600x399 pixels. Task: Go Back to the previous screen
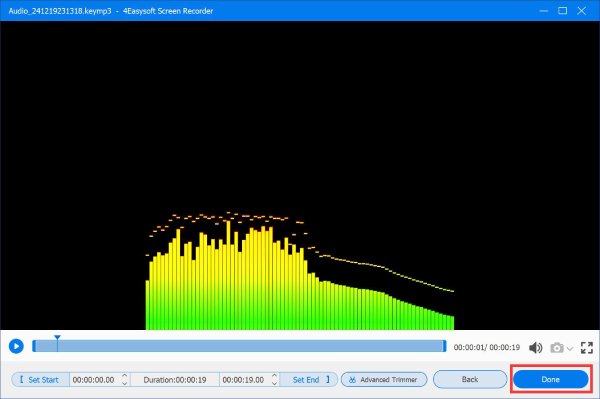pyautogui.click(x=470, y=379)
